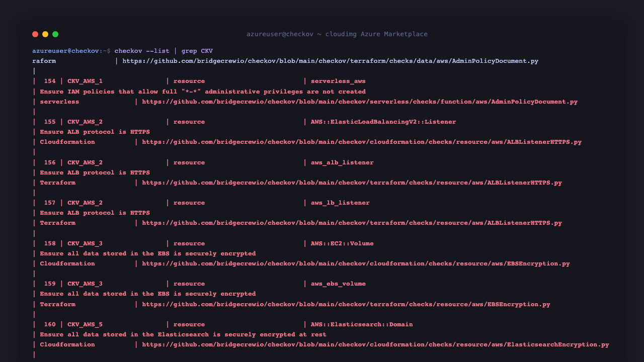Open the cloudformation ALBListenerHTTPS.py URL

(362, 142)
